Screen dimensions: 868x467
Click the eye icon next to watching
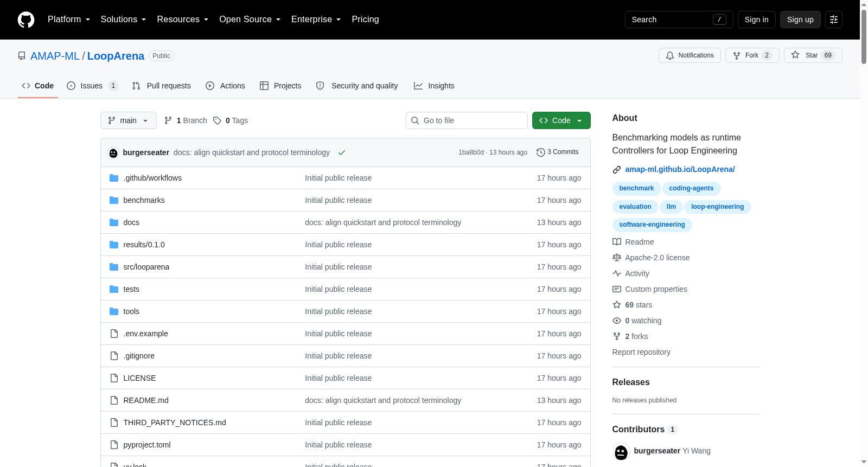coord(617,321)
